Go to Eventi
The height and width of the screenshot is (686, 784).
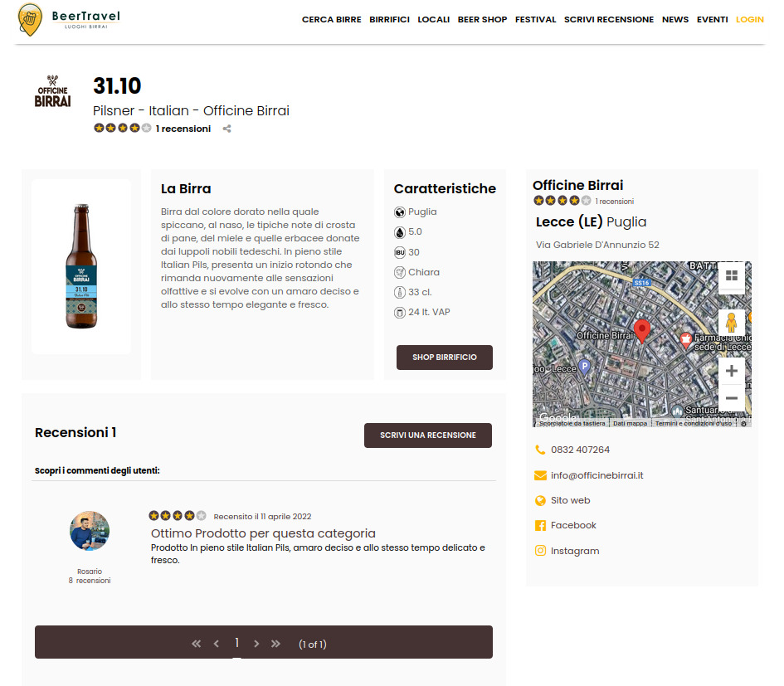(713, 20)
